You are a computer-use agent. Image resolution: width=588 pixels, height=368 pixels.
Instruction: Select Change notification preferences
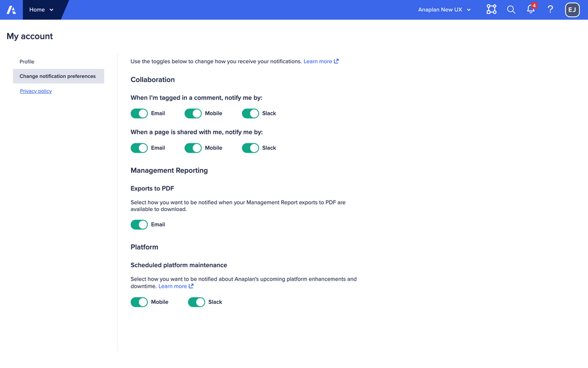[x=58, y=76]
